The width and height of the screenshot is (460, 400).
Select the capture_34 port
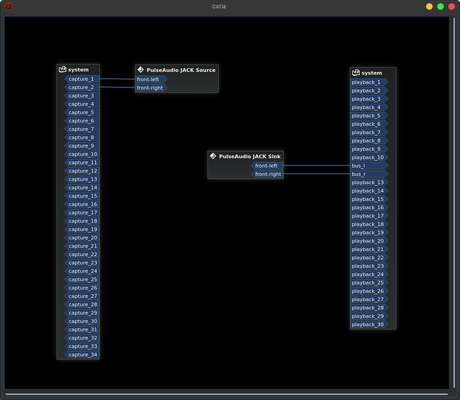(x=82, y=355)
